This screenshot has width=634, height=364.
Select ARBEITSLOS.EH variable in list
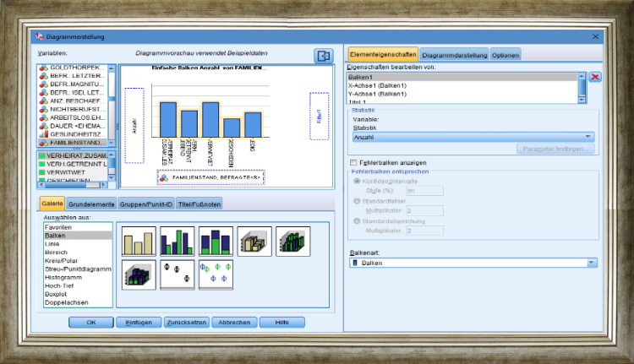(73, 117)
